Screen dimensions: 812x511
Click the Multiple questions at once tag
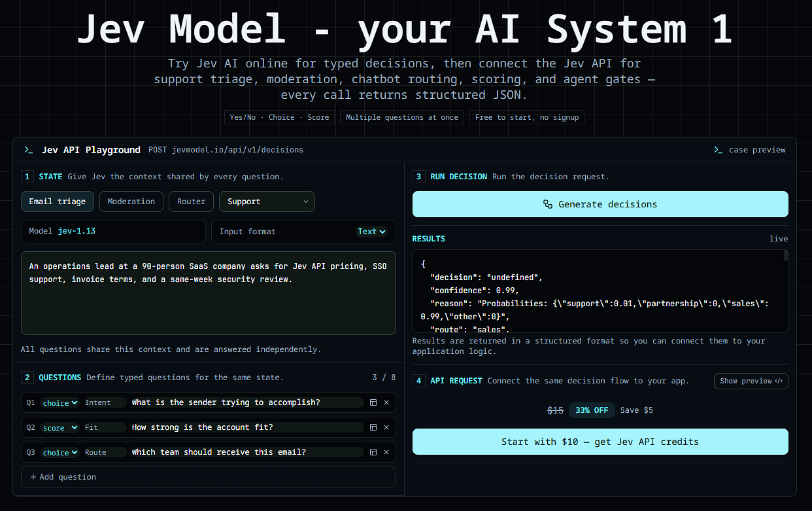[402, 117]
